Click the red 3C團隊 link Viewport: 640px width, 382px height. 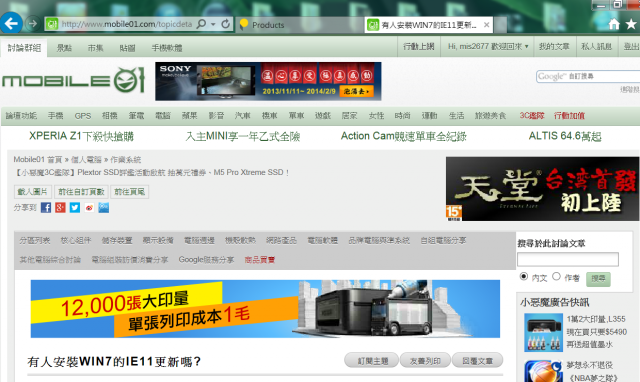click(532, 116)
